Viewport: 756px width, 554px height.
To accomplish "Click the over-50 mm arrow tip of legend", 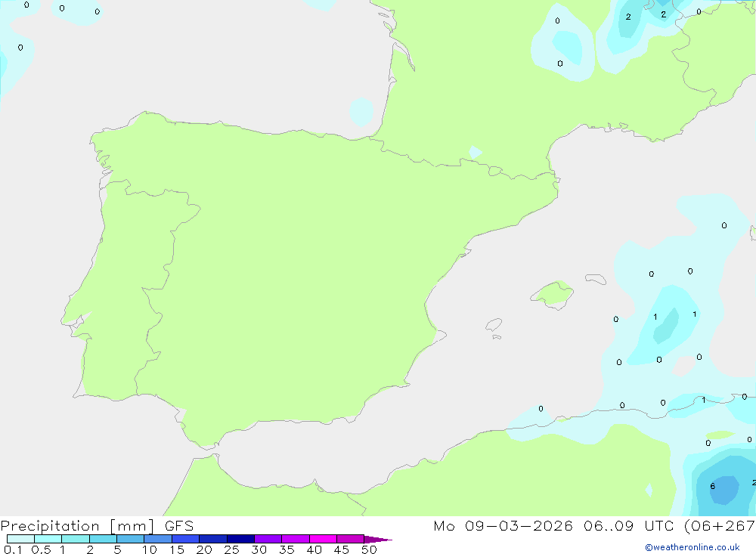I will (x=378, y=540).
